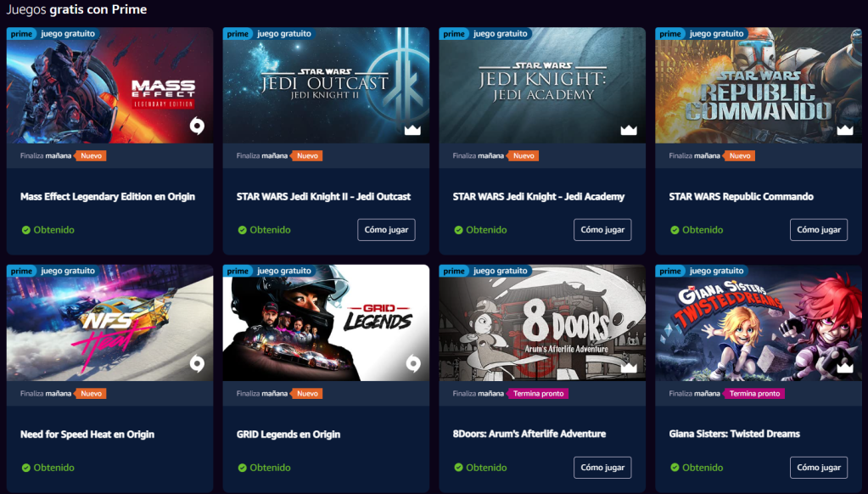
Task: Click Cómo jugar for Jedi Outcast
Action: click(386, 230)
